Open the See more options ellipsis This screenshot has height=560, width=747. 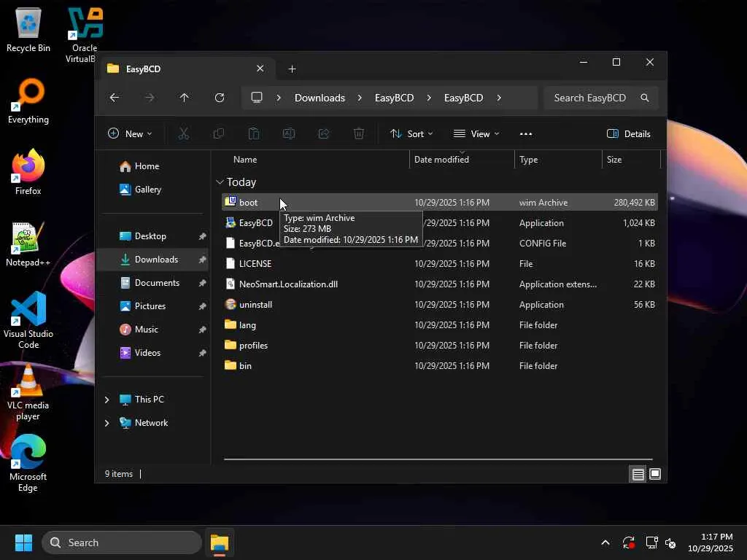click(525, 133)
